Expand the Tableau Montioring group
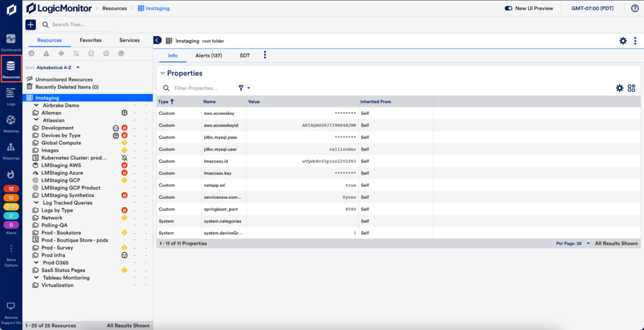644x330 pixels. [x=36, y=278]
